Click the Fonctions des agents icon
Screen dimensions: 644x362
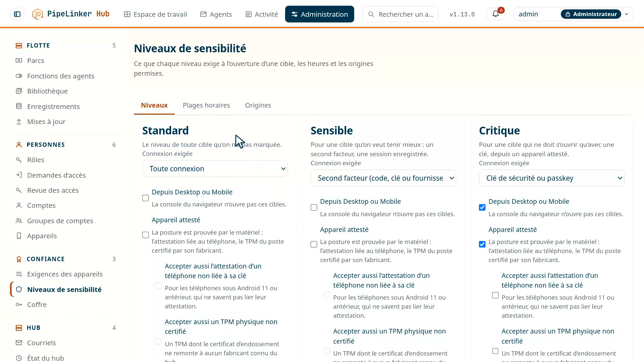(19, 76)
